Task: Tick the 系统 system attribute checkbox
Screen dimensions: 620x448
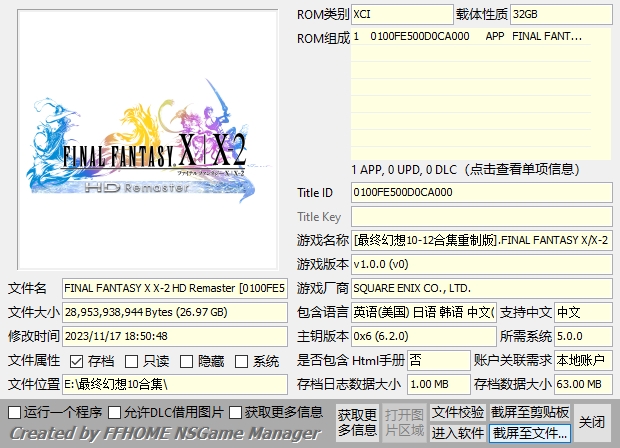Action: click(x=241, y=361)
